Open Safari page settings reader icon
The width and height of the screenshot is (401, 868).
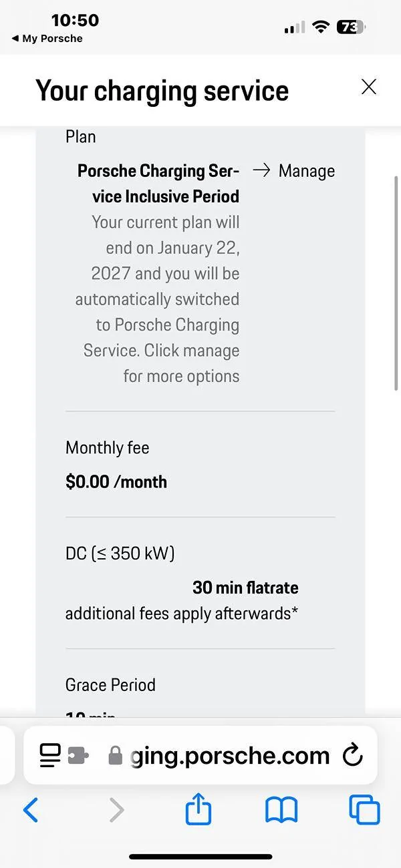point(50,755)
